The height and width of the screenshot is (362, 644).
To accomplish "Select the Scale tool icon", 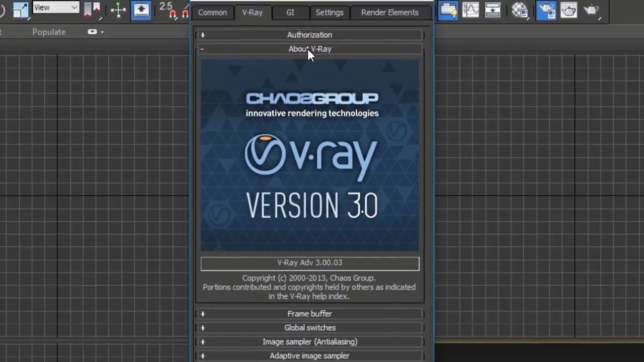I will pyautogui.click(x=20, y=10).
